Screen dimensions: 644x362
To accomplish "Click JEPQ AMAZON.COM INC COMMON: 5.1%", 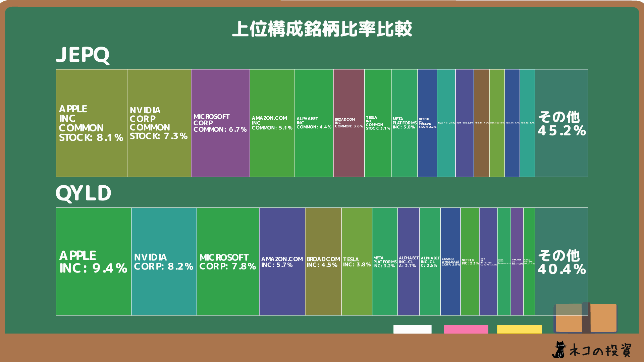I will click(272, 123).
